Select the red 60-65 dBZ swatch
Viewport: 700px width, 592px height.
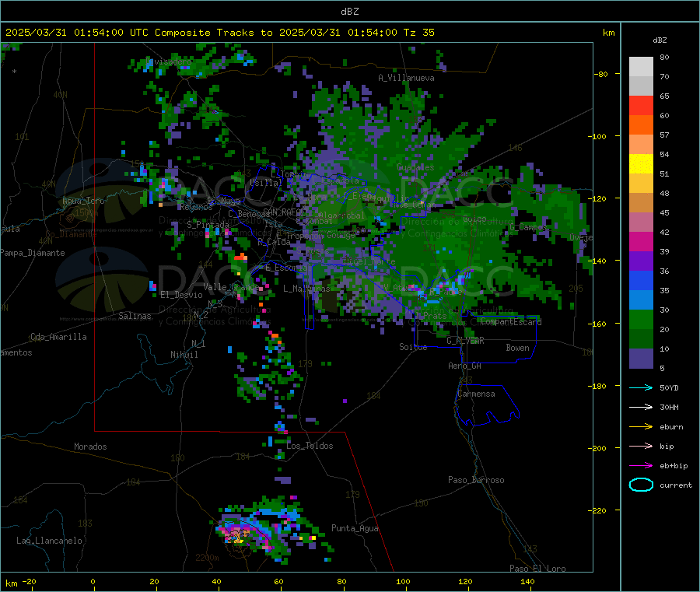coord(641,105)
